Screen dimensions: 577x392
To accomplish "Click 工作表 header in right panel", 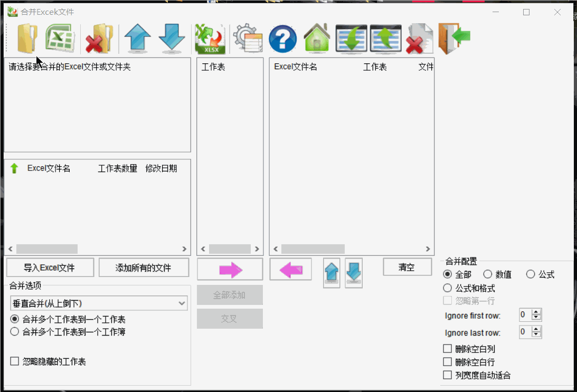I will [x=375, y=67].
